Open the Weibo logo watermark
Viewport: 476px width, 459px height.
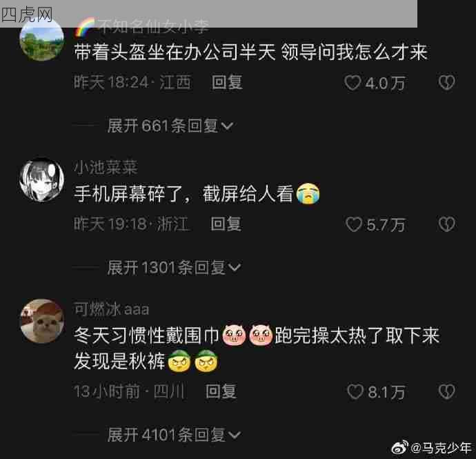(x=400, y=447)
